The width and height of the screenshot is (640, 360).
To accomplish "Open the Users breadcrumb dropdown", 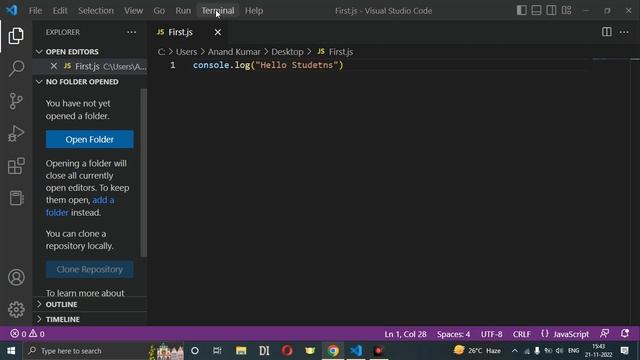I will coord(186,52).
